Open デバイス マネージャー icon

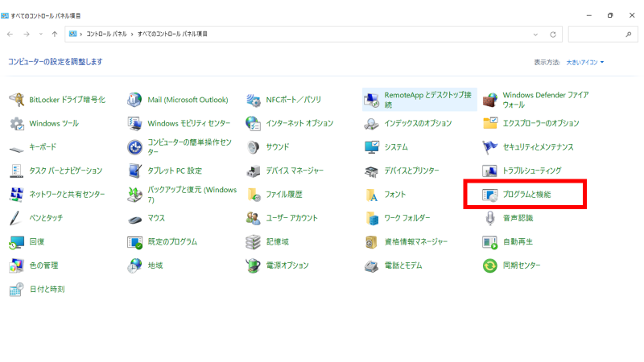253,171
